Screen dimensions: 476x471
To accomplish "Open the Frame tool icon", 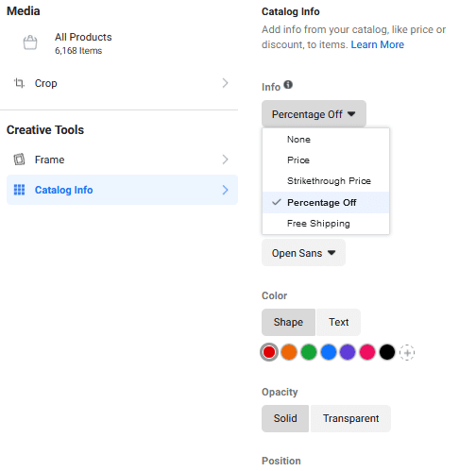I will 19,160.
